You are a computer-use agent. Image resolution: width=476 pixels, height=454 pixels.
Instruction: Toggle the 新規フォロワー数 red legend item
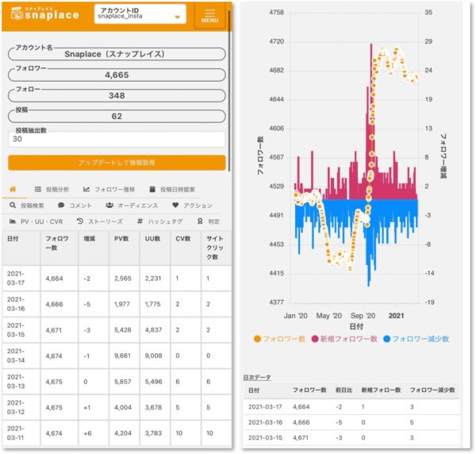click(x=344, y=339)
